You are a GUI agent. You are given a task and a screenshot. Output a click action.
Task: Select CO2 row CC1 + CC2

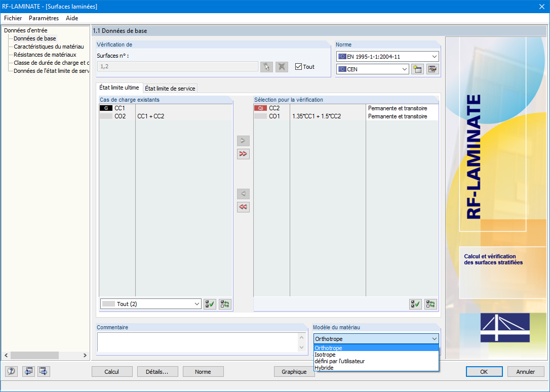pos(166,116)
